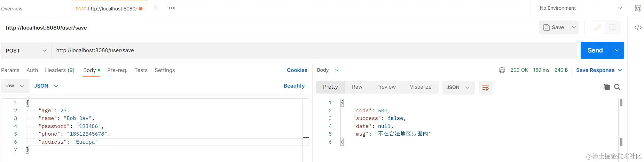Expand the Send button arrow options
The image size is (644, 162).
[x=617, y=50]
